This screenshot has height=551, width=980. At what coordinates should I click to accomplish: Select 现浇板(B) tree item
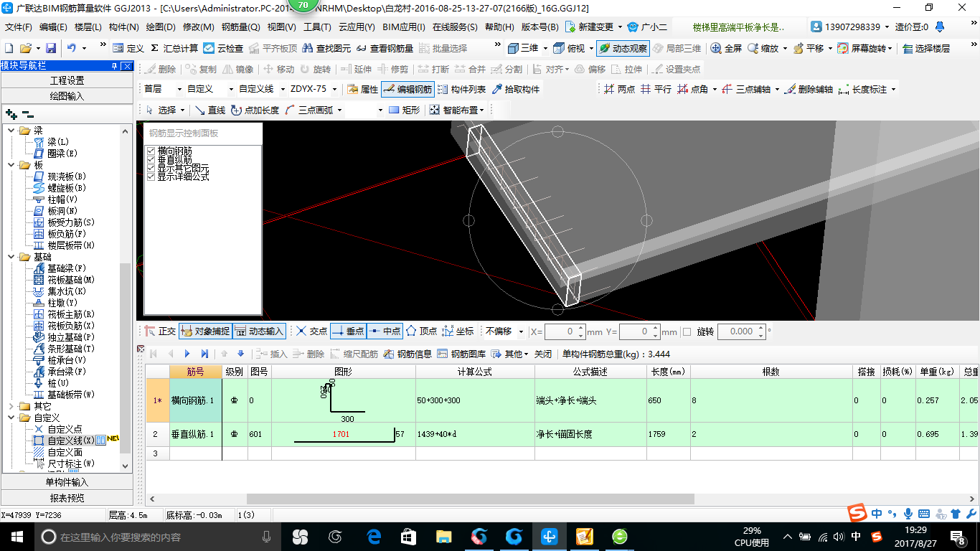tap(67, 176)
